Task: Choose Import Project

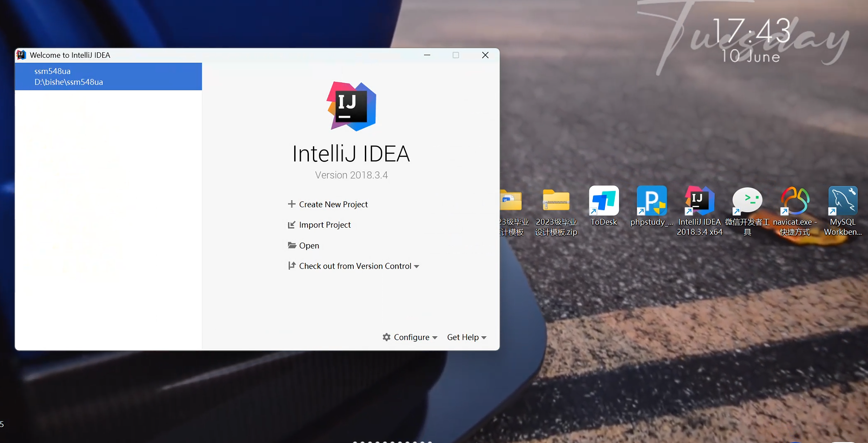Action: (x=325, y=225)
